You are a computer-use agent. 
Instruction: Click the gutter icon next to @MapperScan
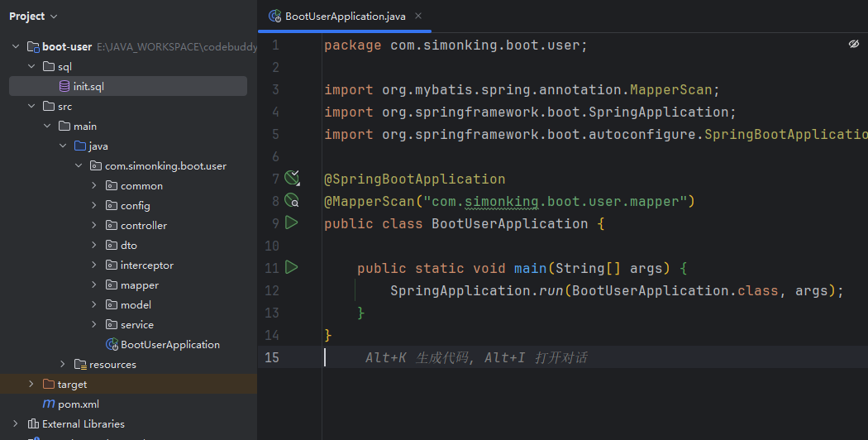point(292,200)
